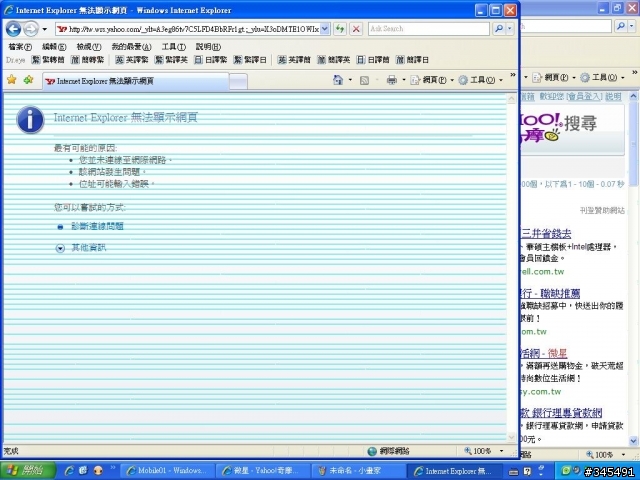
Task: Click the Print icon in command bar
Action: point(391,80)
